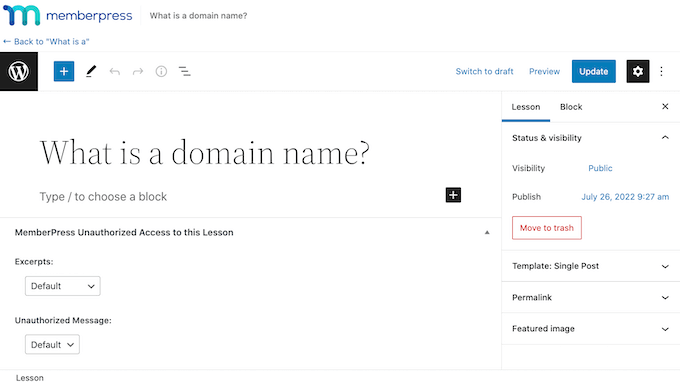Select the Lesson tab
680x383 pixels.
click(526, 107)
